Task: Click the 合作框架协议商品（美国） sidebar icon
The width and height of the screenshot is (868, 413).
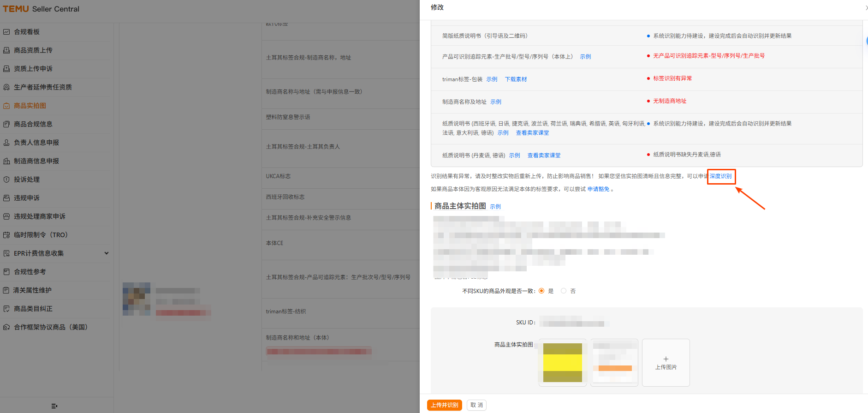Action: (6, 327)
